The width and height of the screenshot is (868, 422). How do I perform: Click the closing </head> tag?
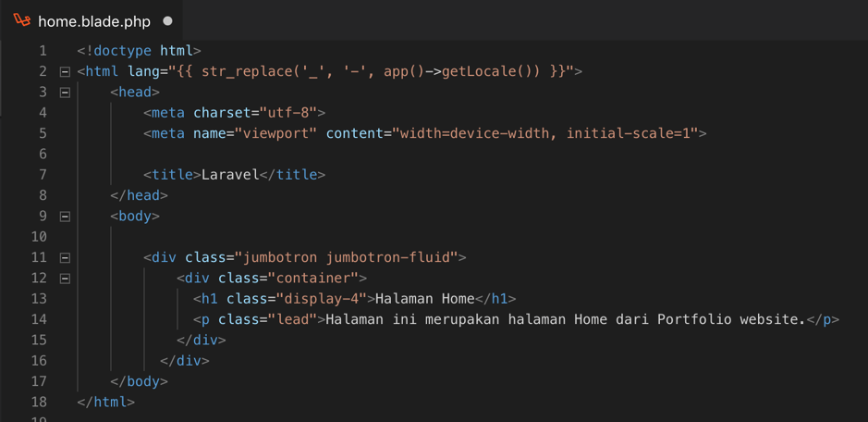click(x=139, y=195)
